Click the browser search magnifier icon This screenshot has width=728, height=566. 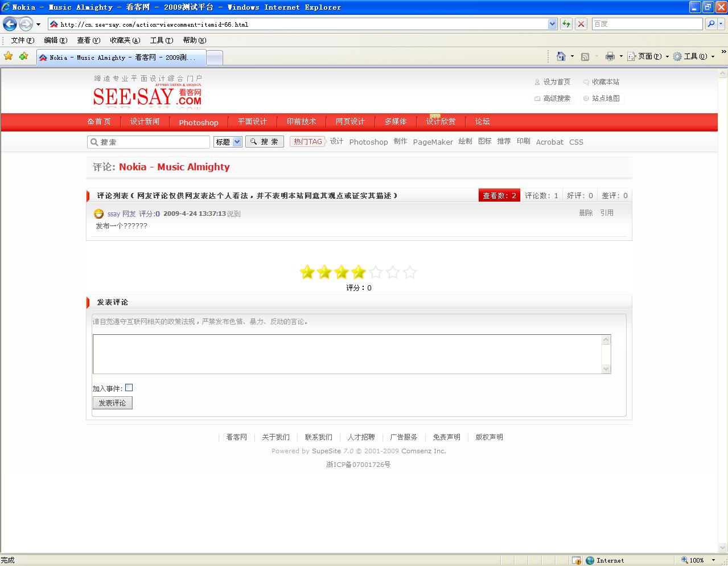click(x=710, y=24)
